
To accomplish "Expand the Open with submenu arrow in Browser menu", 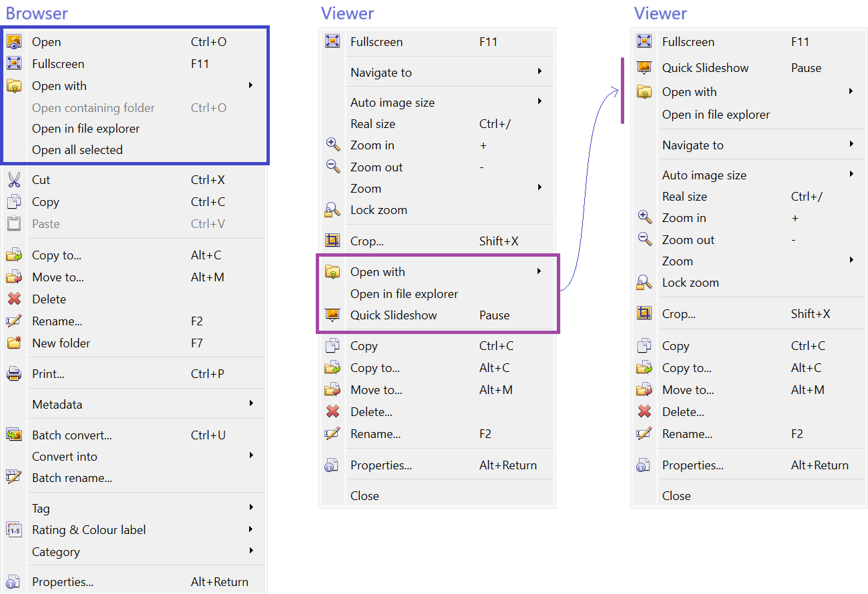I will [250, 85].
